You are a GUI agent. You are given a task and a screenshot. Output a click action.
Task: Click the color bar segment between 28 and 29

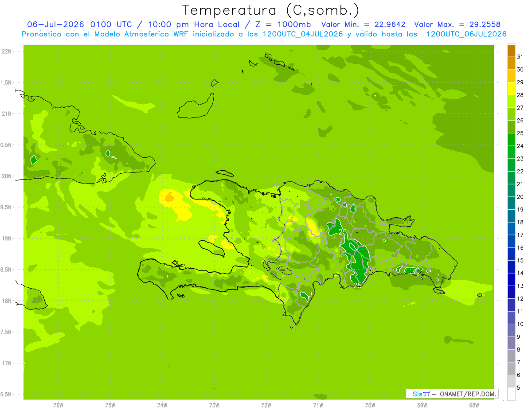coord(511,89)
